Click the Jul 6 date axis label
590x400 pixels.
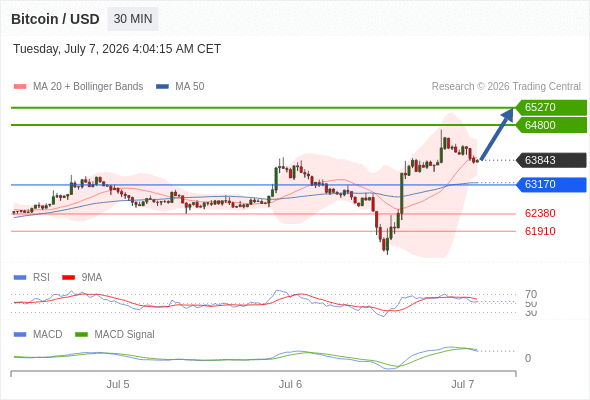coord(290,384)
